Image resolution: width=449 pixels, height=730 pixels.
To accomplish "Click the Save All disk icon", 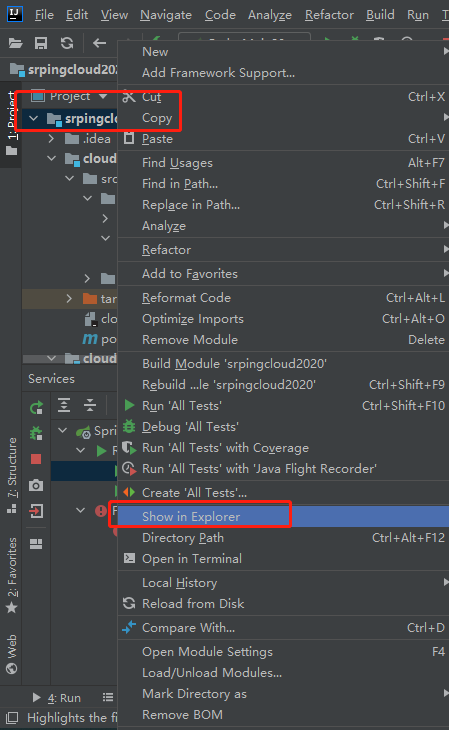I will point(41,43).
